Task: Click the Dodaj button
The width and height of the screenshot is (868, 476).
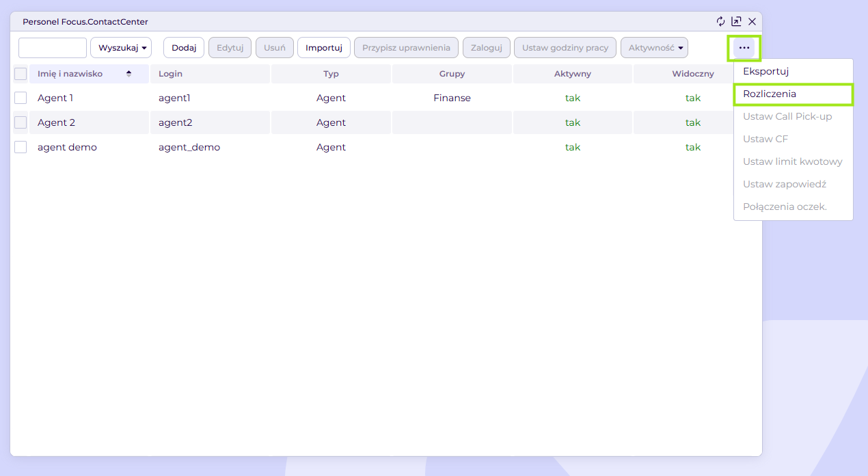Action: [x=184, y=48]
